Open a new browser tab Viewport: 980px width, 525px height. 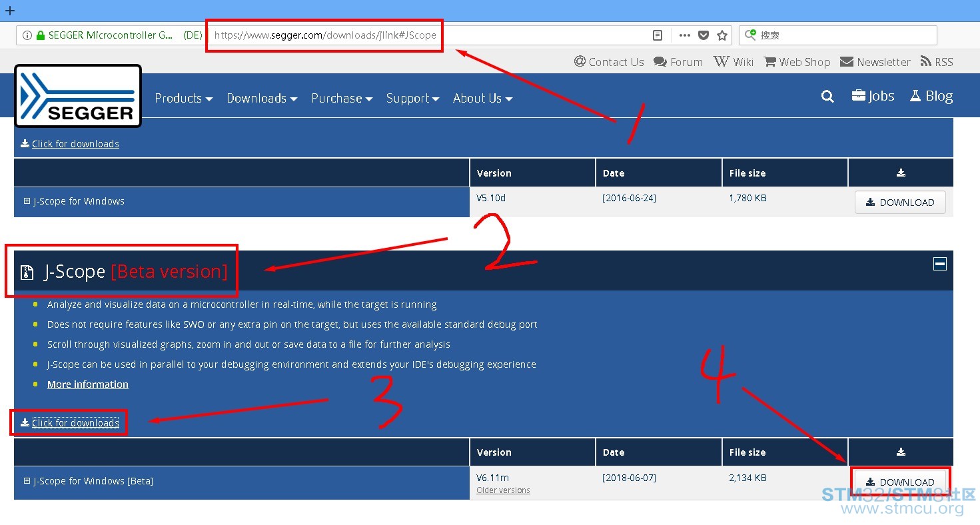[10, 11]
